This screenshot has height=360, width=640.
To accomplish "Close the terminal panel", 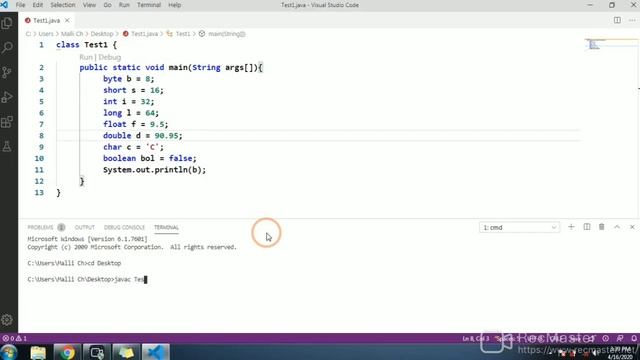I will [632, 227].
